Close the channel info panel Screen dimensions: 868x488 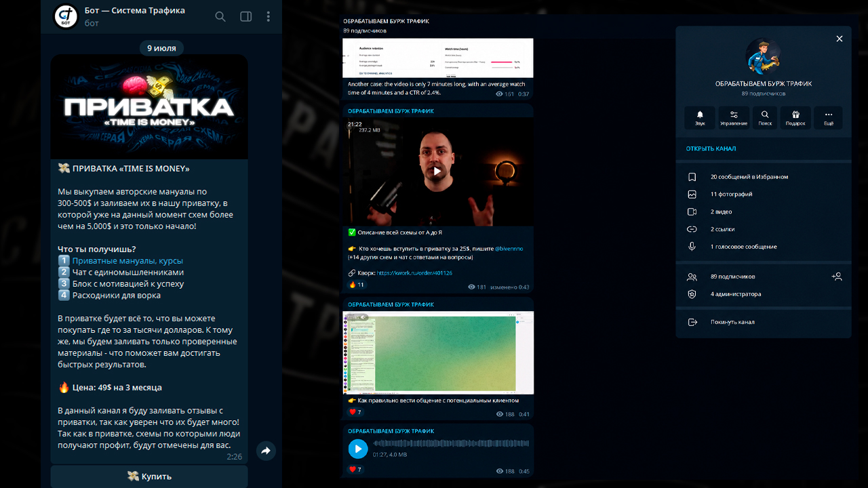coord(840,39)
